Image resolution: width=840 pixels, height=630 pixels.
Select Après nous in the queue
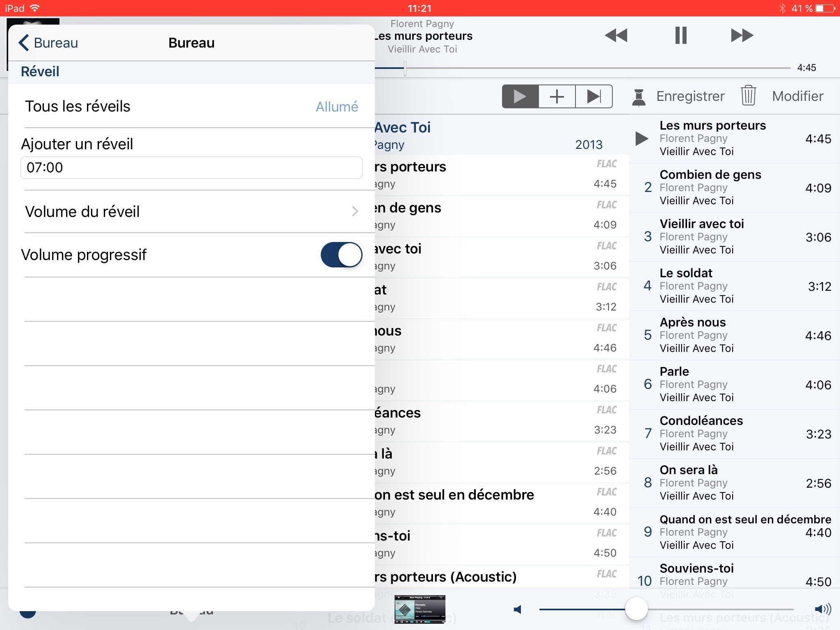click(x=734, y=336)
